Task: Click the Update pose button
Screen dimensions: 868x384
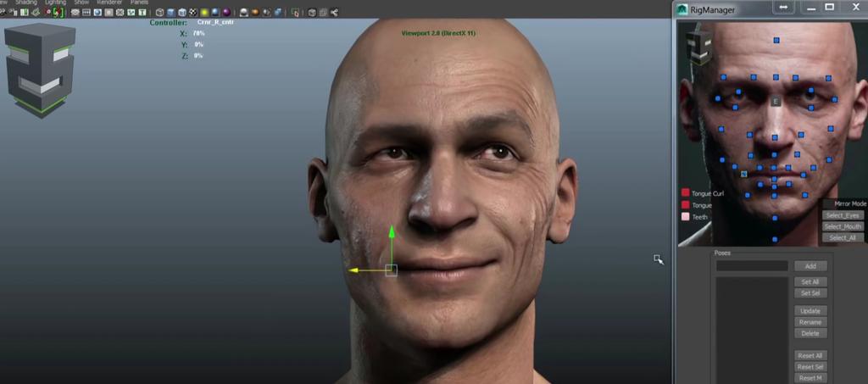Action: pyautogui.click(x=810, y=311)
